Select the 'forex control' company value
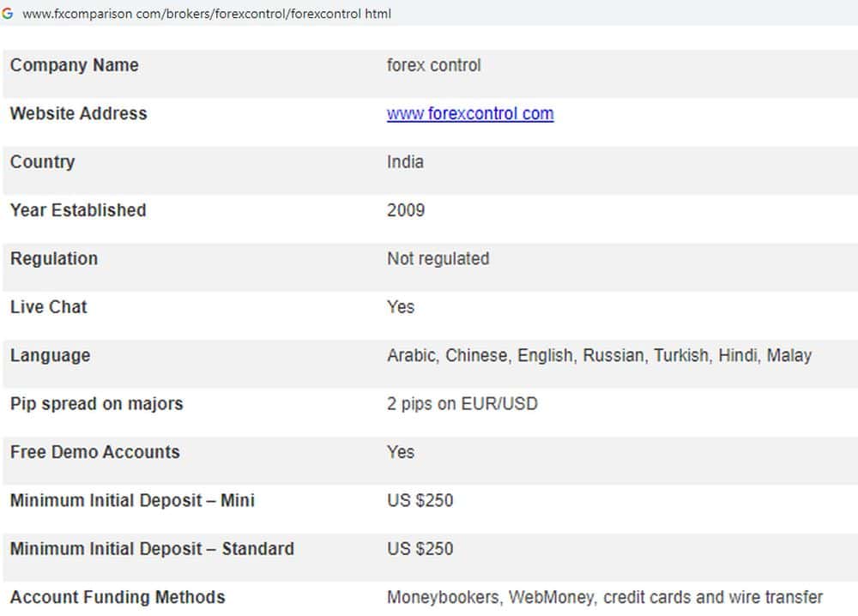The height and width of the screenshot is (616, 858). click(x=434, y=65)
